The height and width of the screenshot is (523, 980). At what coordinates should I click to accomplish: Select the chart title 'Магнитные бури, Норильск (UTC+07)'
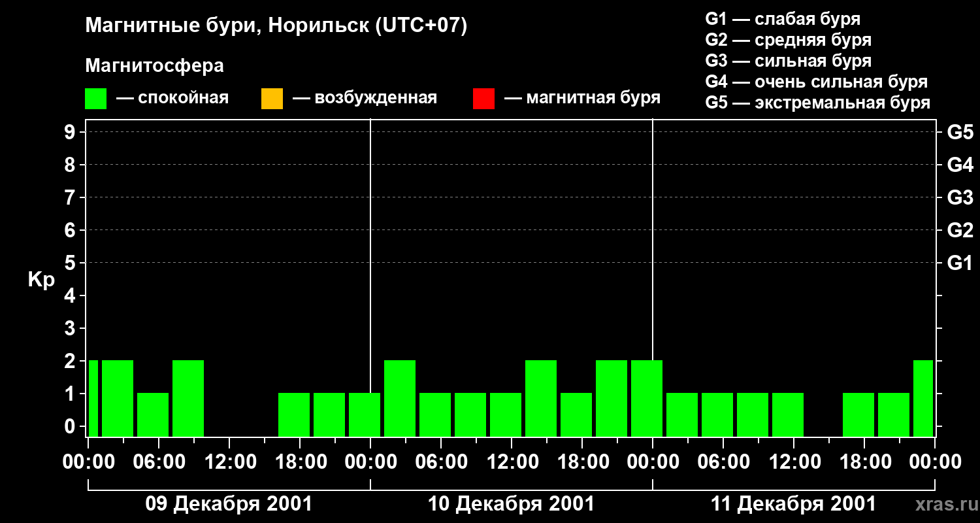point(276,26)
